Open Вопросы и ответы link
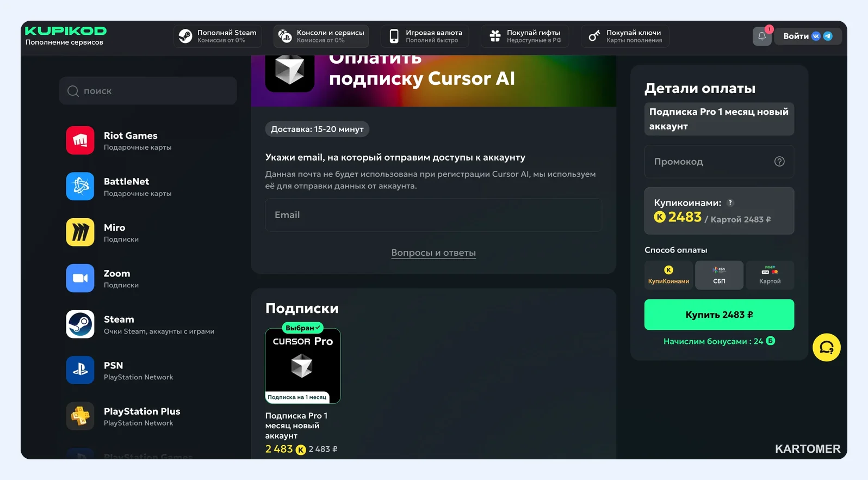This screenshot has width=868, height=480. [433, 253]
